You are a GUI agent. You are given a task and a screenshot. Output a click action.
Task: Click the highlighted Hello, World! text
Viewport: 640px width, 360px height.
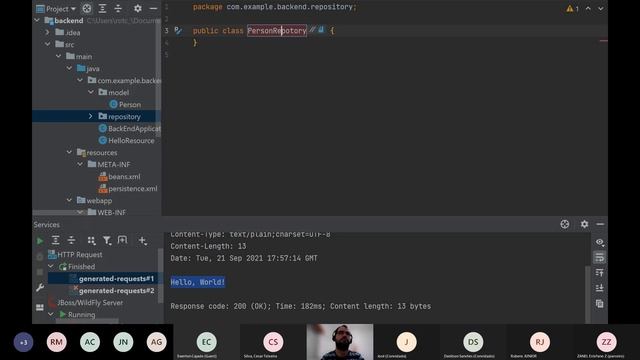click(x=198, y=282)
